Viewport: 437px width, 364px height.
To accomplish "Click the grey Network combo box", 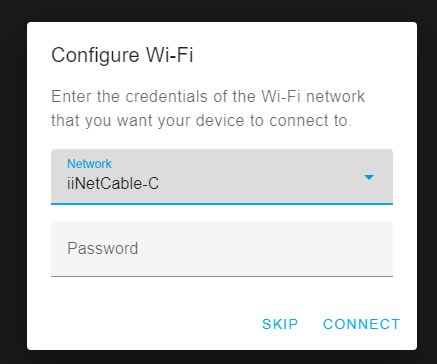I will click(222, 176).
